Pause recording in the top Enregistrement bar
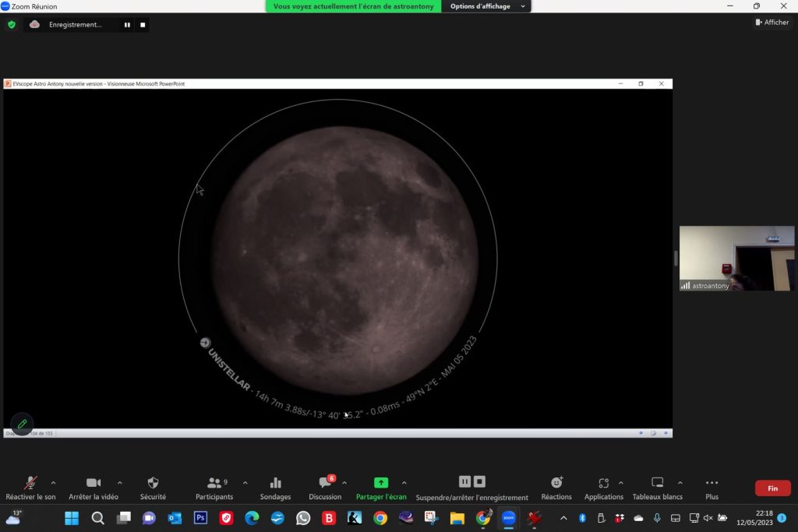 [127, 24]
